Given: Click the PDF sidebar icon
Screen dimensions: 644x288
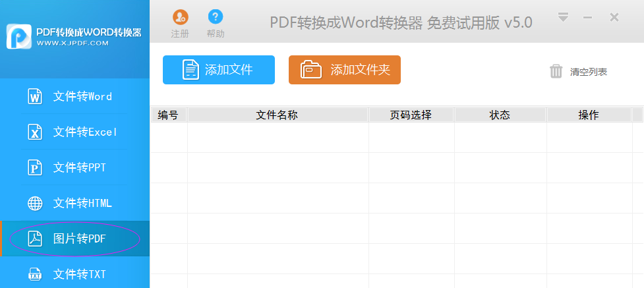Looking at the screenshot, I should pos(35,239).
